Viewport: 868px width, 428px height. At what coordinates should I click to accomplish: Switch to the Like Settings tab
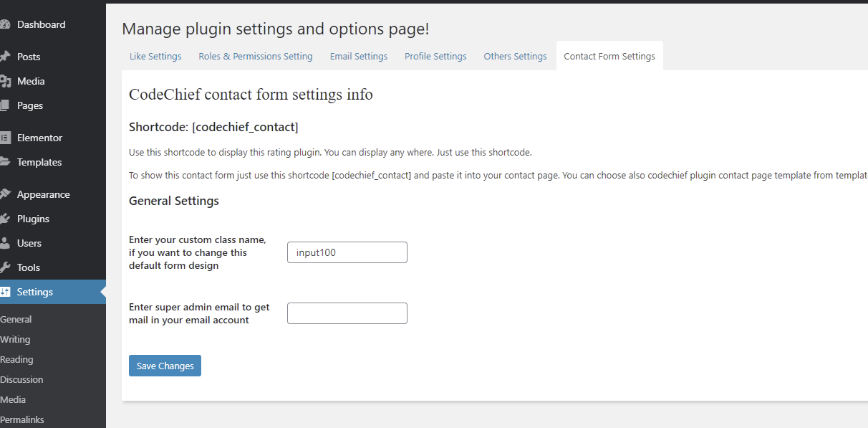point(155,56)
